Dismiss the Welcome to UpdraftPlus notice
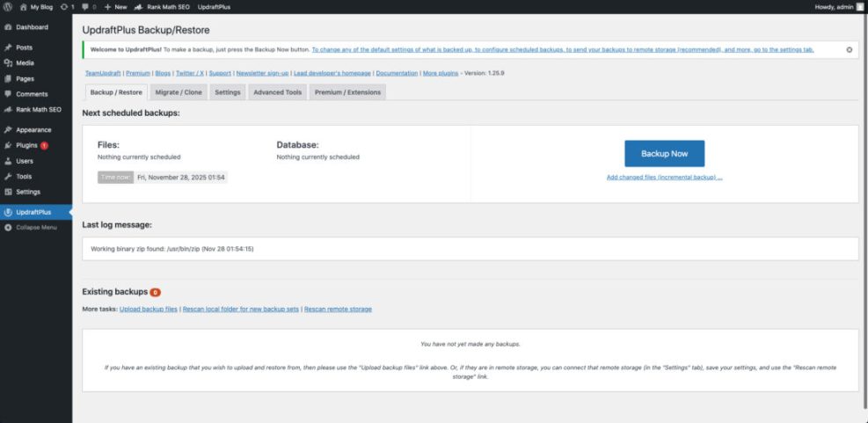This screenshot has height=423, width=868. [850, 49]
